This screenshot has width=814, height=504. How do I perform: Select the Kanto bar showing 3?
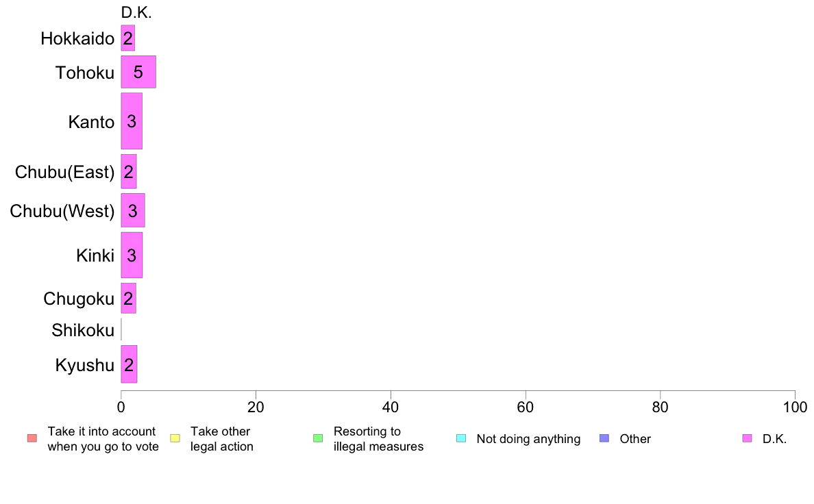pyautogui.click(x=132, y=121)
